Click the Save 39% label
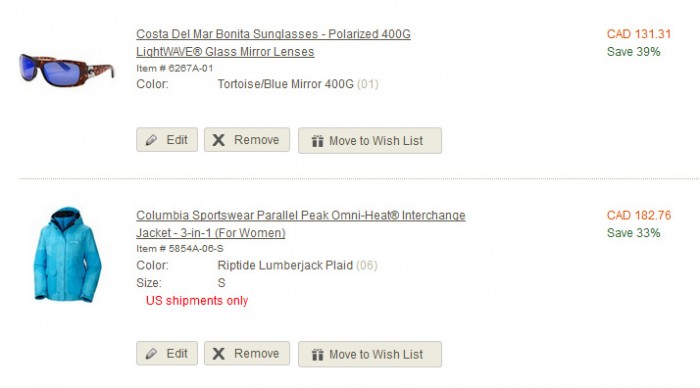 (x=633, y=52)
